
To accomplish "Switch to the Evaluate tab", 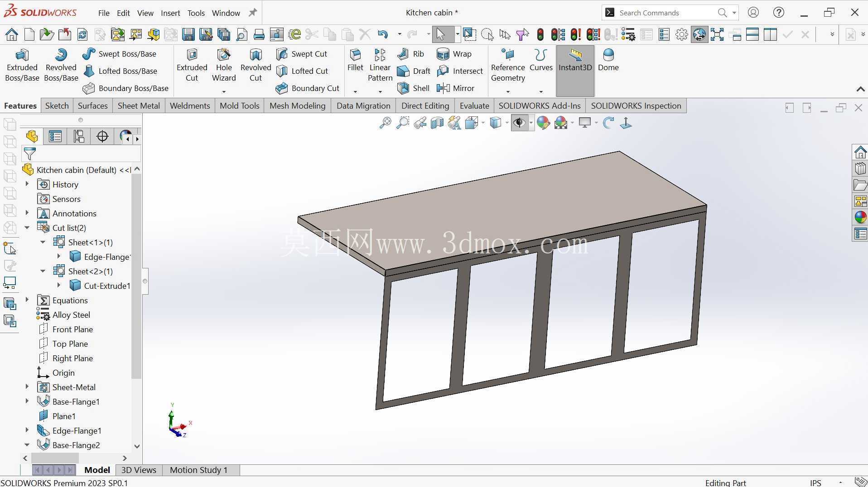I will 474,106.
